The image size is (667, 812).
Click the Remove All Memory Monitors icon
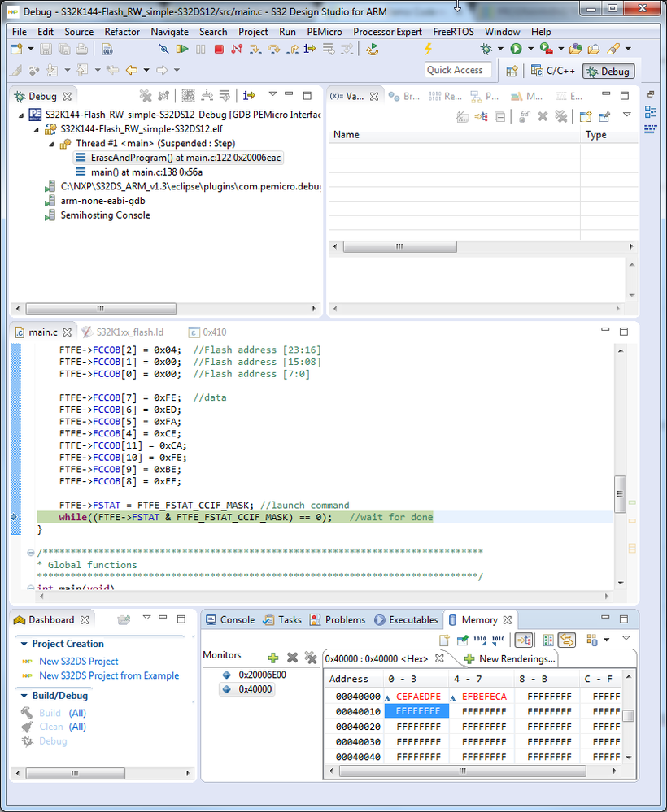[311, 658]
